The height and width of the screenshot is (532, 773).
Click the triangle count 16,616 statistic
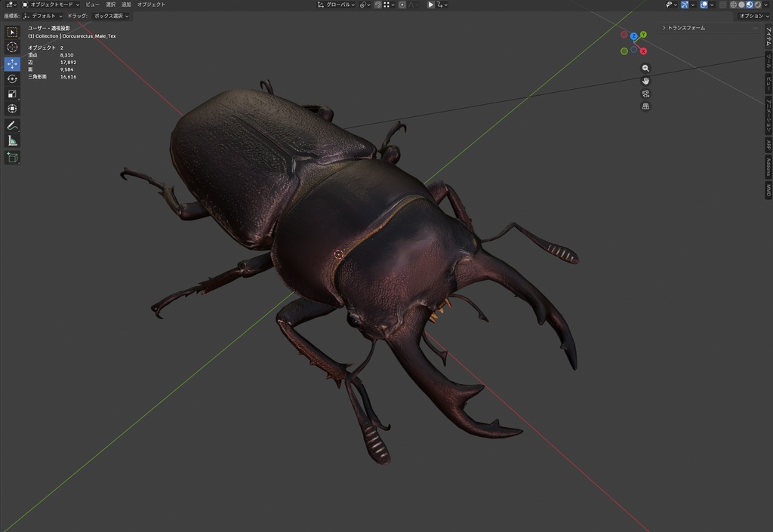click(68, 77)
